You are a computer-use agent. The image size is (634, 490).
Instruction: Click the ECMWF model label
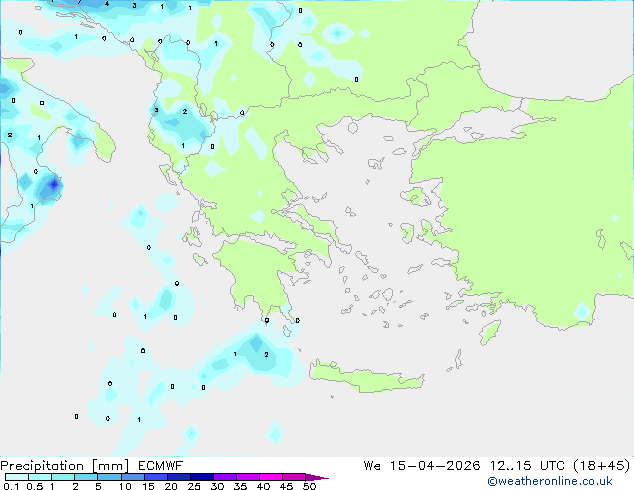[x=161, y=466]
